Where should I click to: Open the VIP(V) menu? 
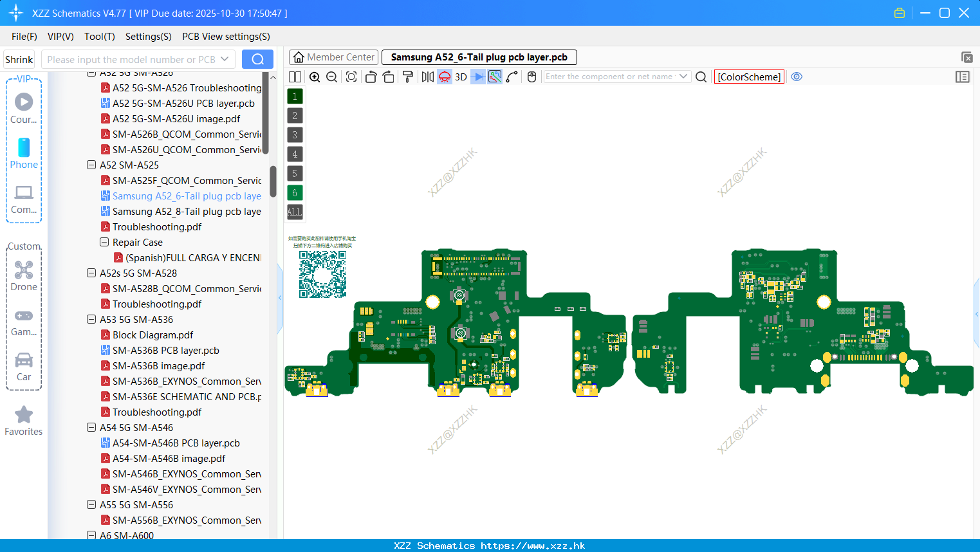(60, 37)
